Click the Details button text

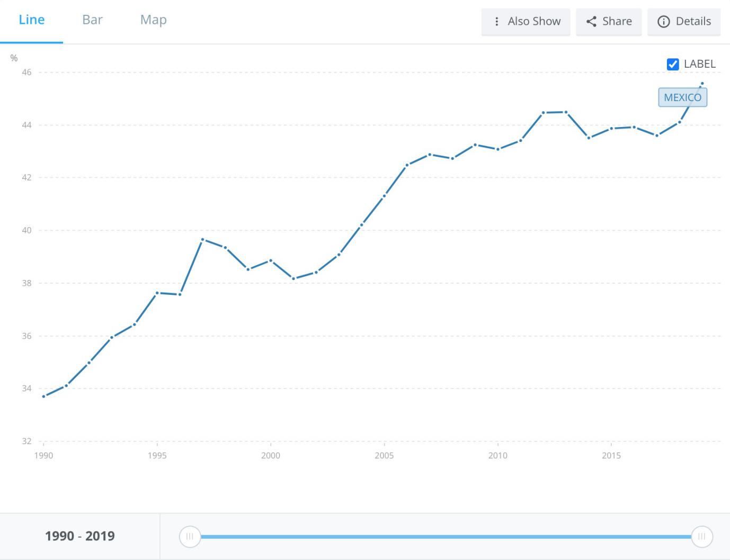pyautogui.click(x=693, y=21)
